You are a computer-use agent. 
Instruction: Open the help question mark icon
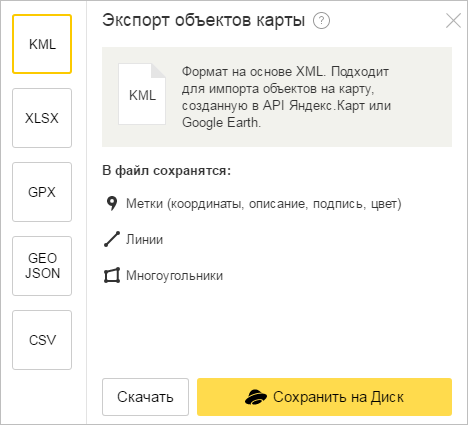[x=321, y=21]
